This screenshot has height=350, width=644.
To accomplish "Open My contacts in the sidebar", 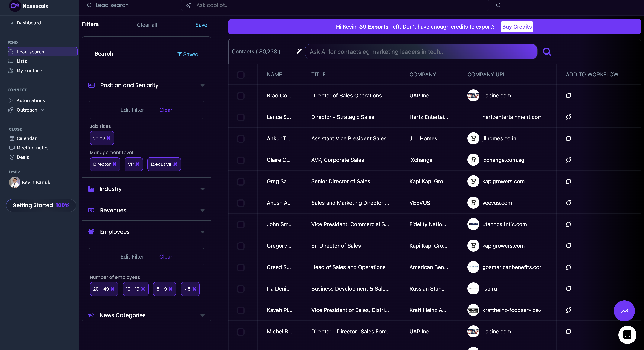I will (26, 71).
